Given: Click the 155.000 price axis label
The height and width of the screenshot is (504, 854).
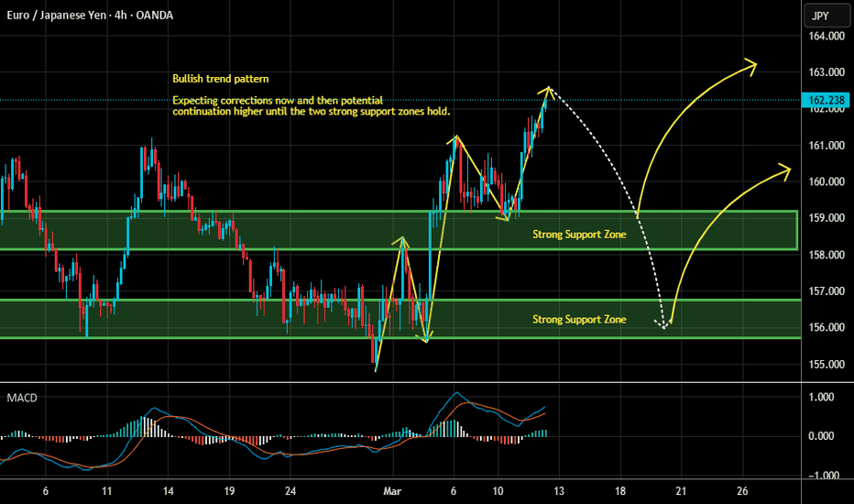Looking at the screenshot, I should tap(827, 365).
